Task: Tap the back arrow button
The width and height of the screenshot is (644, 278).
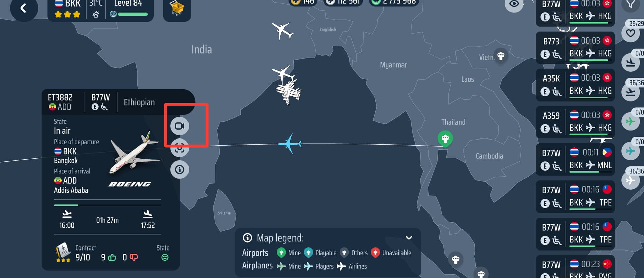Action: [x=23, y=8]
